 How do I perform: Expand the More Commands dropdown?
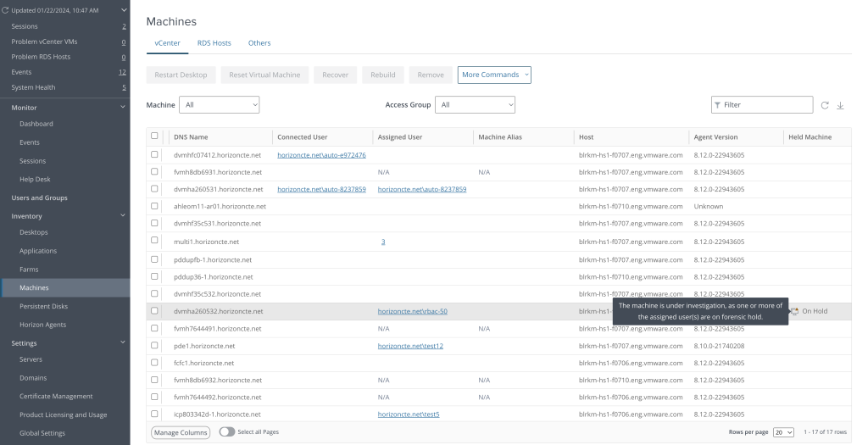click(x=494, y=75)
